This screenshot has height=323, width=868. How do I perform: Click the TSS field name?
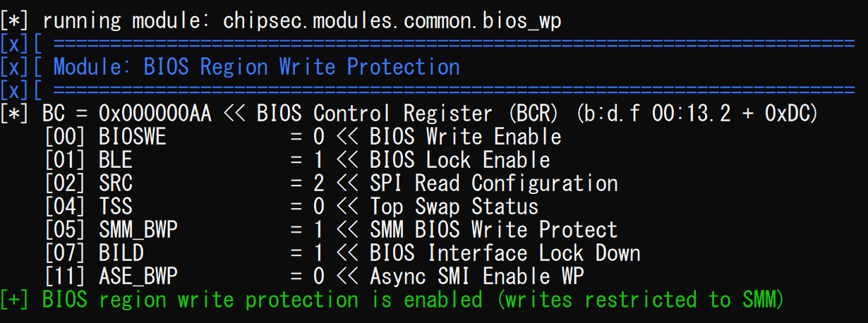116,207
